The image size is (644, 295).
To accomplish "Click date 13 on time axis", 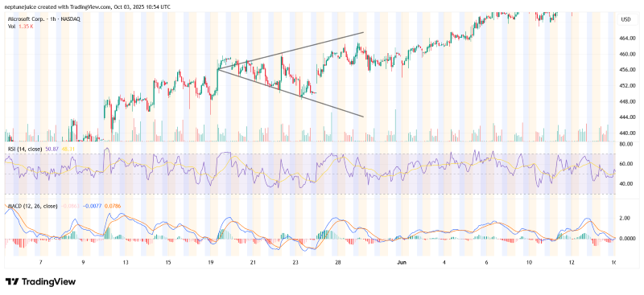I will 126,263.
